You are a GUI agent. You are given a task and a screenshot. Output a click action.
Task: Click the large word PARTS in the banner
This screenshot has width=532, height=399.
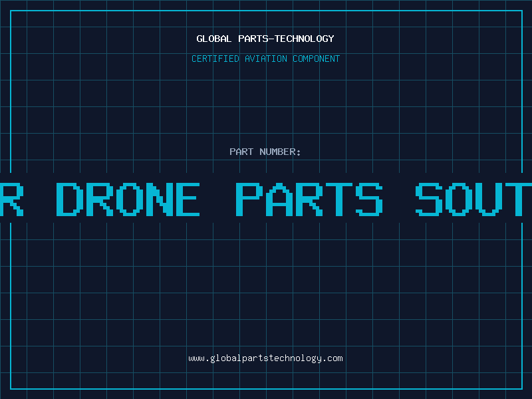309,199
